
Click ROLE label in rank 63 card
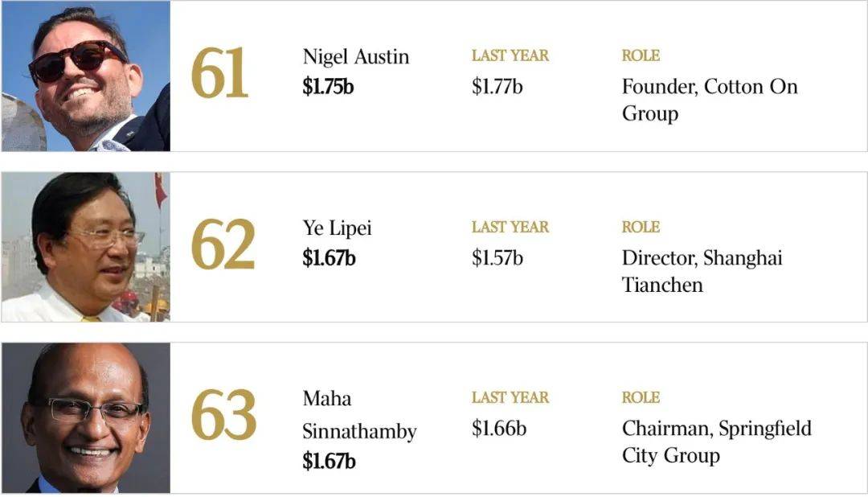tap(641, 397)
